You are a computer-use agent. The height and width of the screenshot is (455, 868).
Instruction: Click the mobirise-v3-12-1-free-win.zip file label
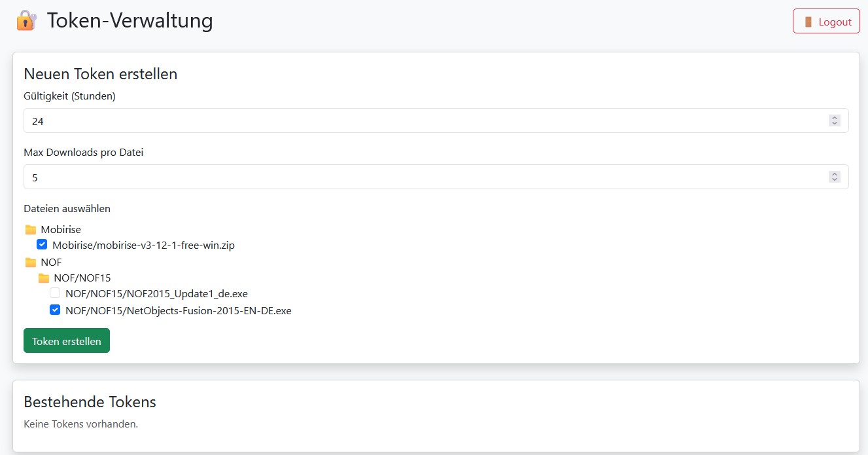(143, 246)
